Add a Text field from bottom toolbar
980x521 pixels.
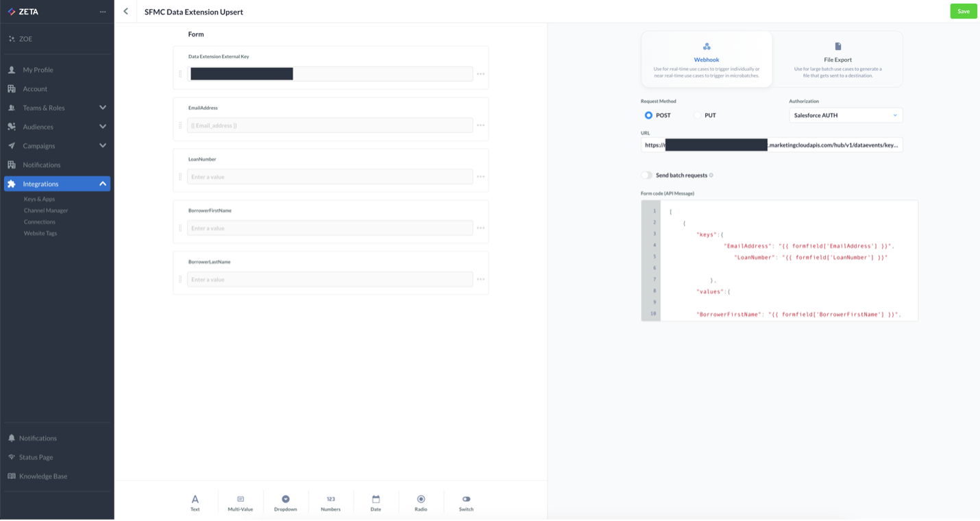[x=195, y=502]
